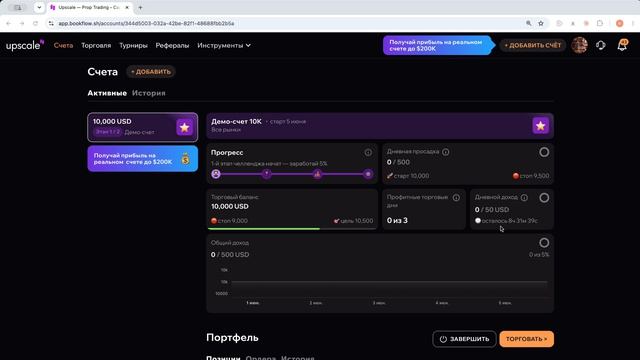Screen dimensions: 640x360
Task: Open the notifications bell
Action: (x=622, y=45)
